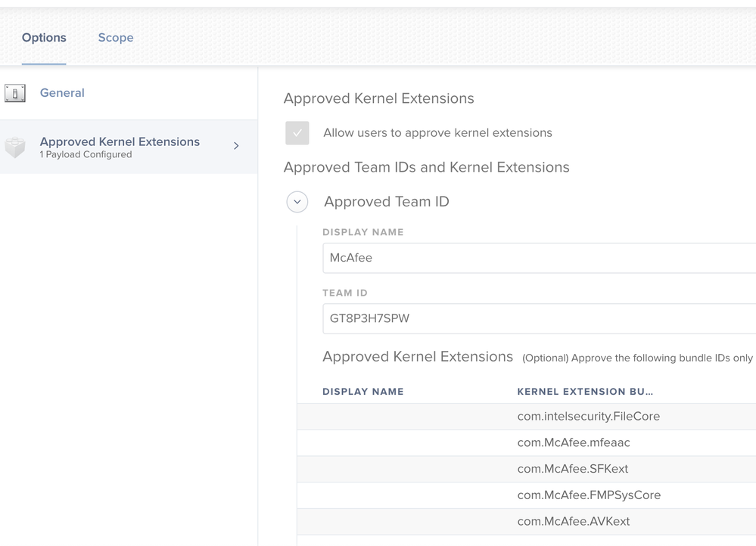Select the com.McAfee.FMPSysCore row

click(527, 495)
